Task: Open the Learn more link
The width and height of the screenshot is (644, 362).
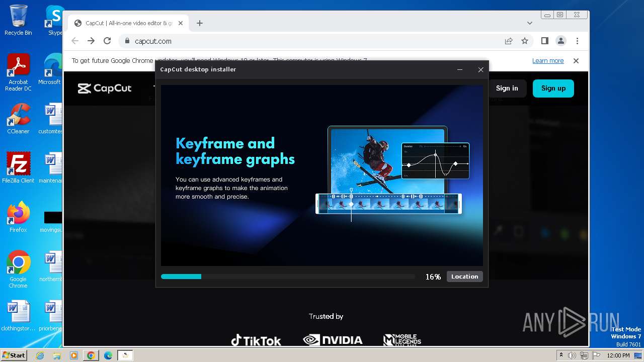Action: pyautogui.click(x=548, y=61)
